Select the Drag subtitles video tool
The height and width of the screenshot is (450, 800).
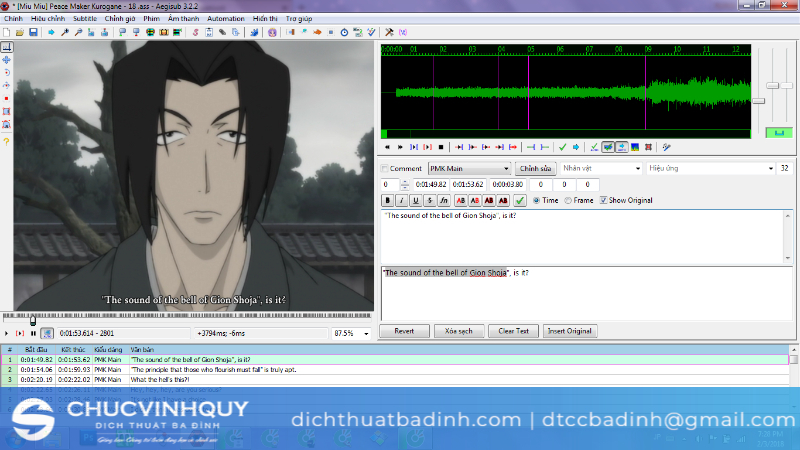7,60
